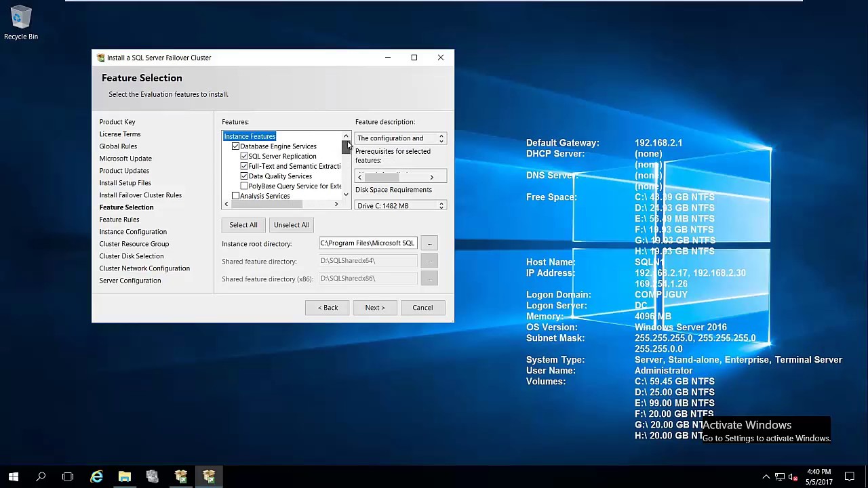Open Task View on the taskbar
The height and width of the screenshot is (488, 868).
pyautogui.click(x=68, y=476)
